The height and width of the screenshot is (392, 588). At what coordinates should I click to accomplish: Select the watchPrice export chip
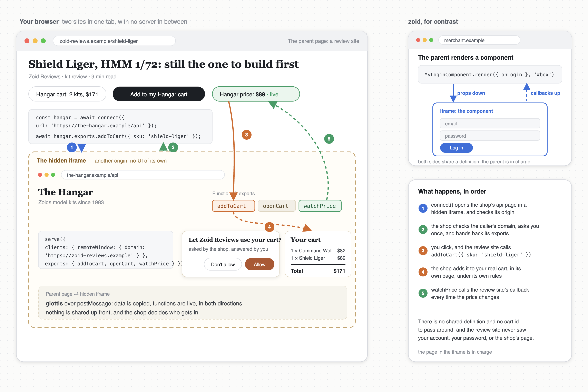(320, 206)
